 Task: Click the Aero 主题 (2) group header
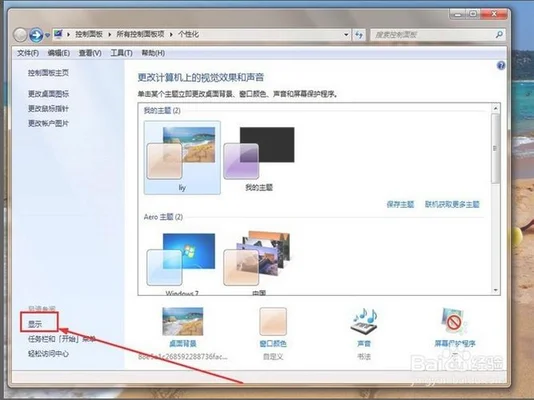[163, 217]
